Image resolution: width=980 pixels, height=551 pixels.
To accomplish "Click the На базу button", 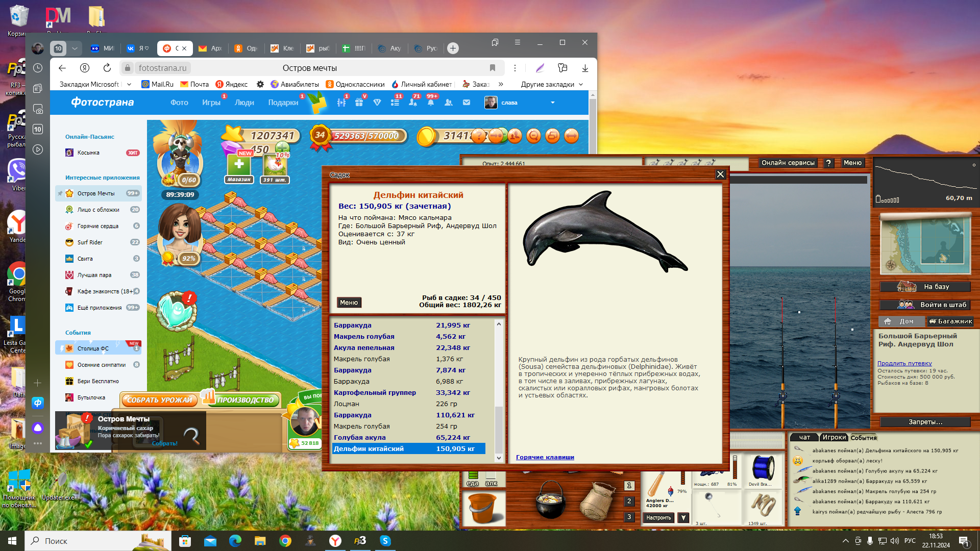I will (925, 287).
